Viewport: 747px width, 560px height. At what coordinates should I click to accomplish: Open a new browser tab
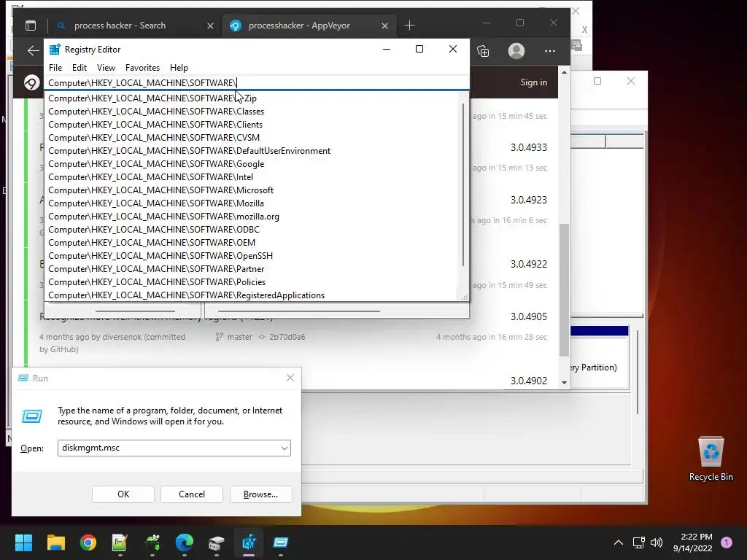coord(410,26)
